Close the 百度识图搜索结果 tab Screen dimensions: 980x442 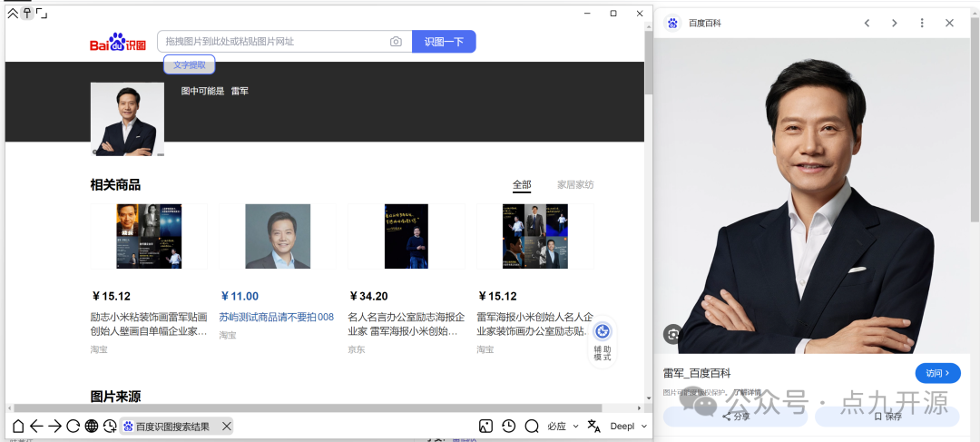227,427
